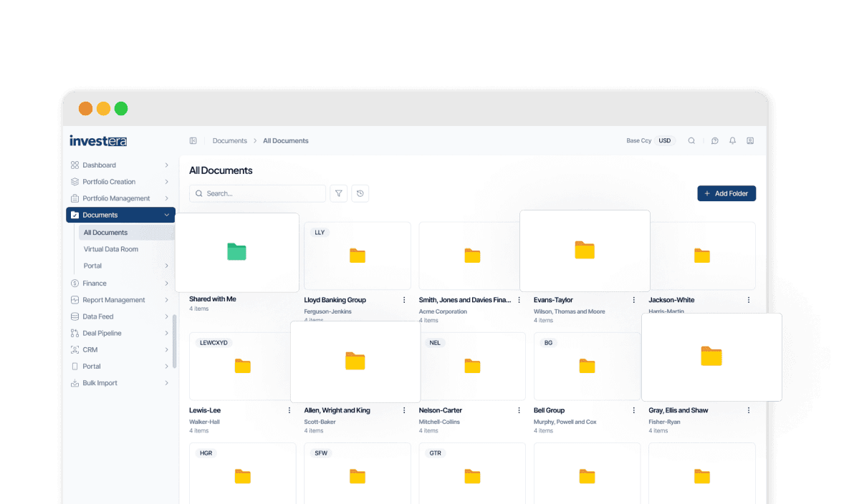The height and width of the screenshot is (504, 844).
Task: Collapse the Documents menu chevron
Action: click(x=166, y=215)
